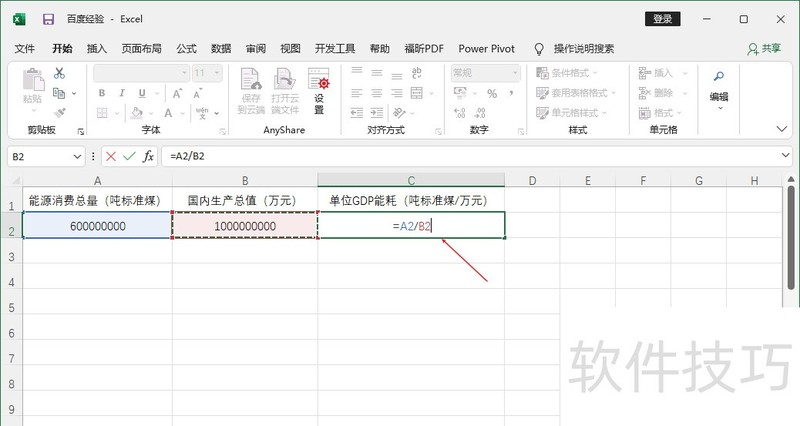Image resolution: width=800 pixels, height=426 pixels.
Task: Select cell B2 containing 1000000000
Action: click(x=245, y=225)
